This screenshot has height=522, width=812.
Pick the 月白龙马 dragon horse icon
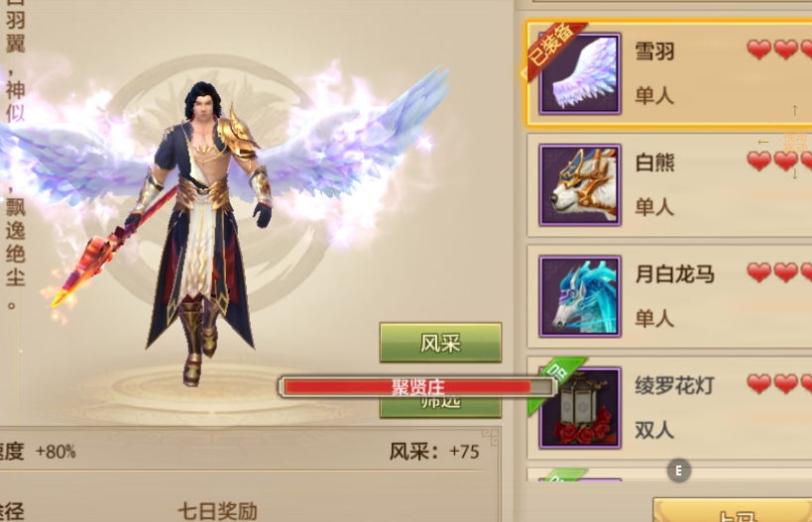click(x=579, y=296)
